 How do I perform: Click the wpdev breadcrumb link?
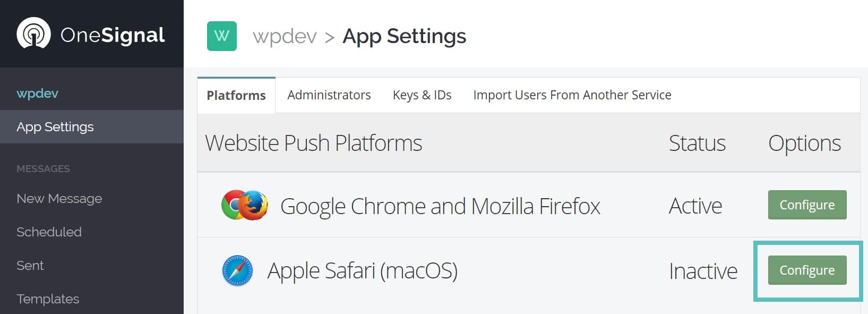[285, 37]
